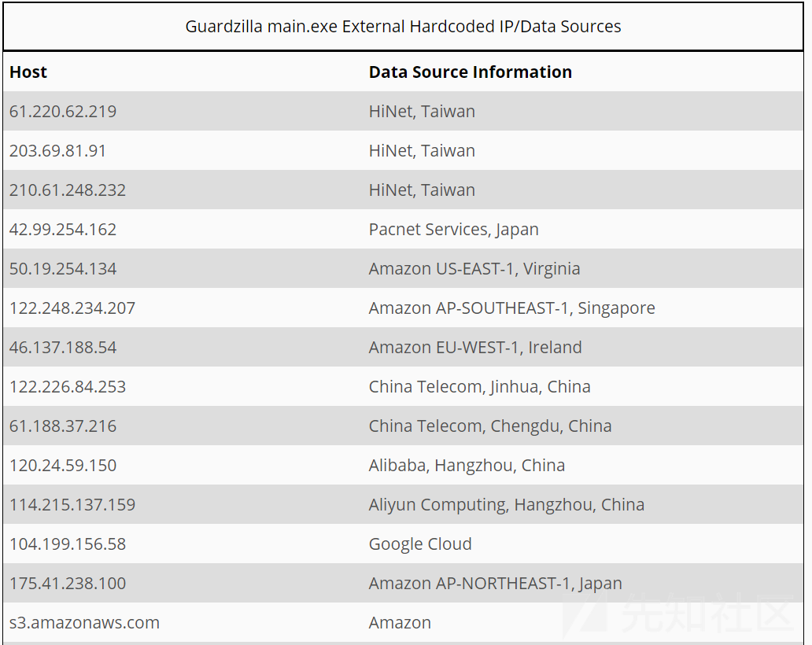Select the Amazon EU-WEST-1, Ireland cell

point(475,348)
